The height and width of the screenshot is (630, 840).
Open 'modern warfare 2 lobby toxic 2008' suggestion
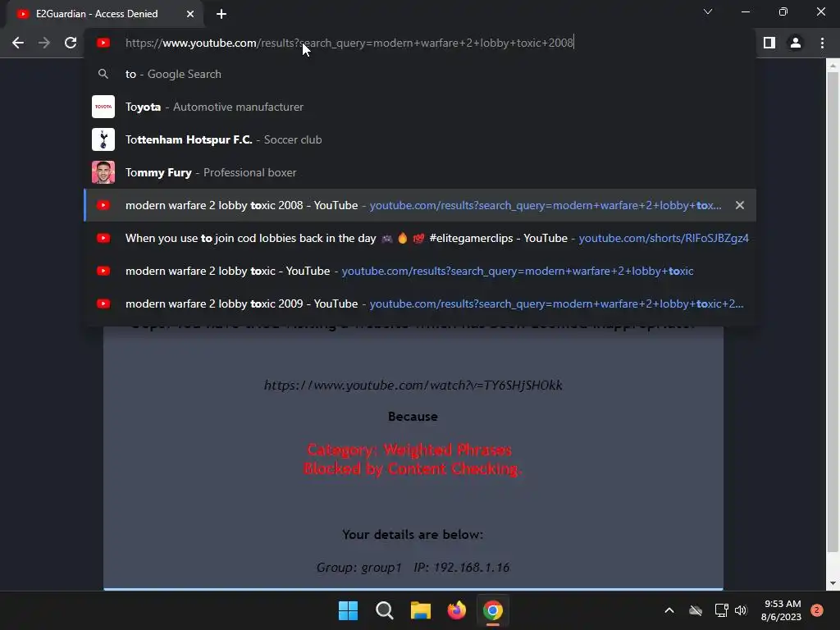(420, 205)
